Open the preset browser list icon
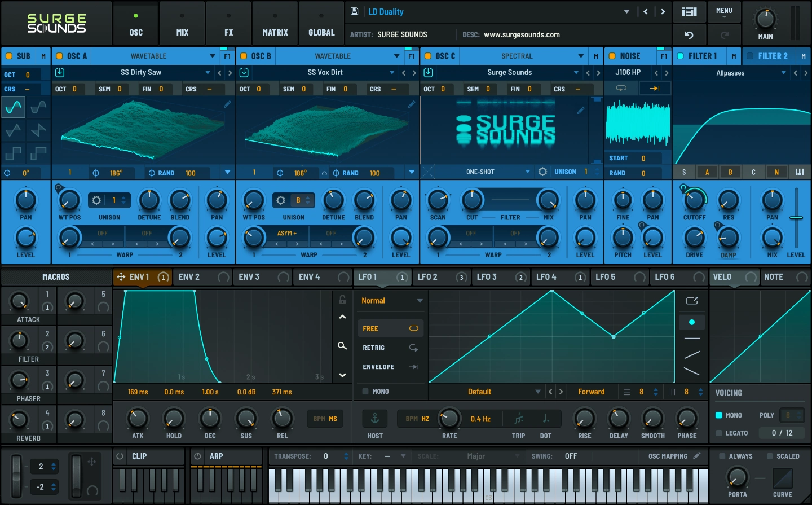 [689, 11]
